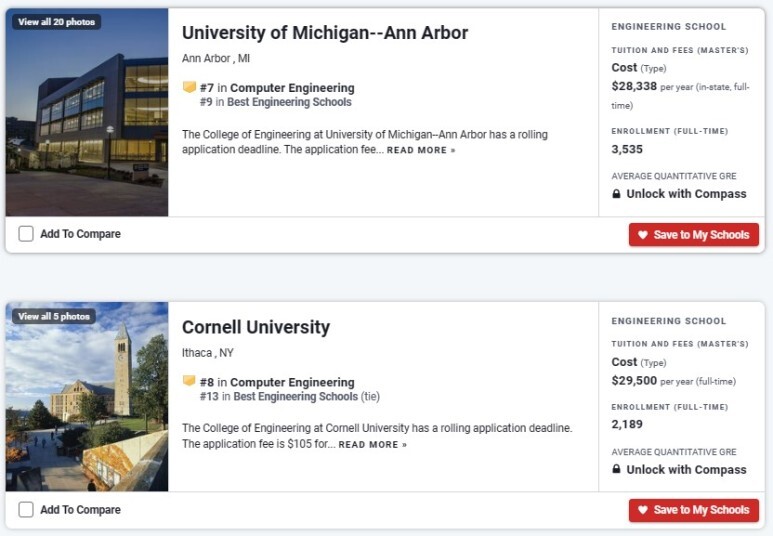Click the Ithaca, NY location text
773x536 pixels.
pos(208,353)
